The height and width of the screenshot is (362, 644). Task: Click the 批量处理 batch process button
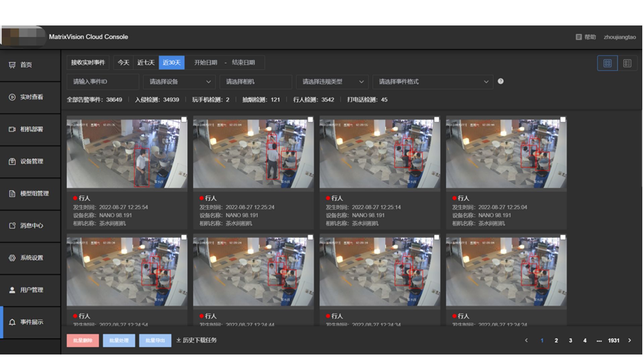click(x=119, y=341)
